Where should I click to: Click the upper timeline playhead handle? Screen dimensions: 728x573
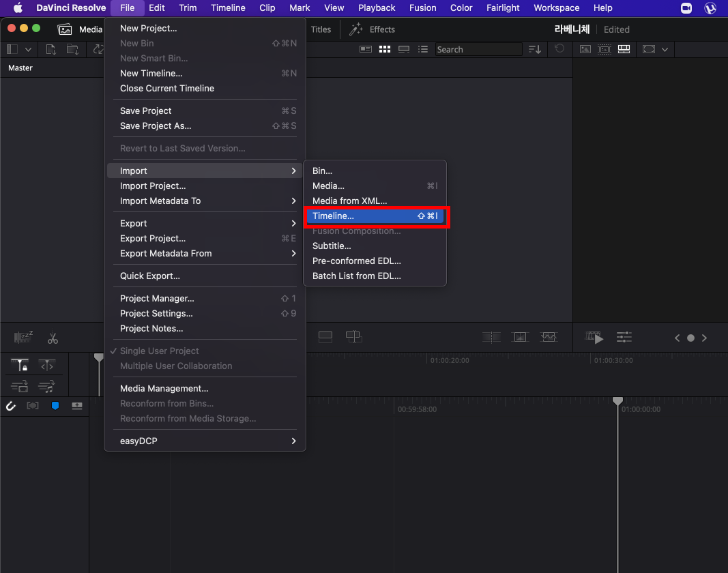(99, 357)
